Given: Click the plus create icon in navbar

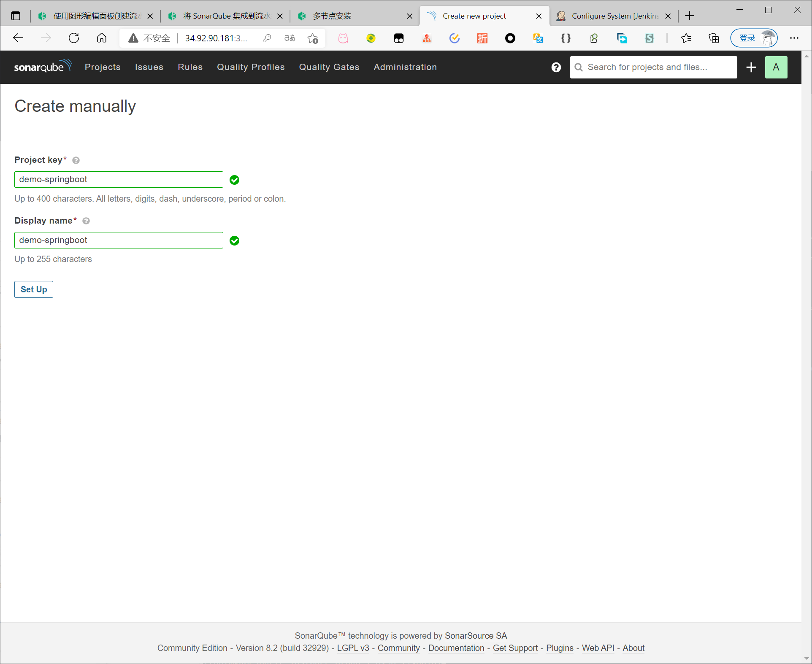Looking at the screenshot, I should click(x=751, y=67).
